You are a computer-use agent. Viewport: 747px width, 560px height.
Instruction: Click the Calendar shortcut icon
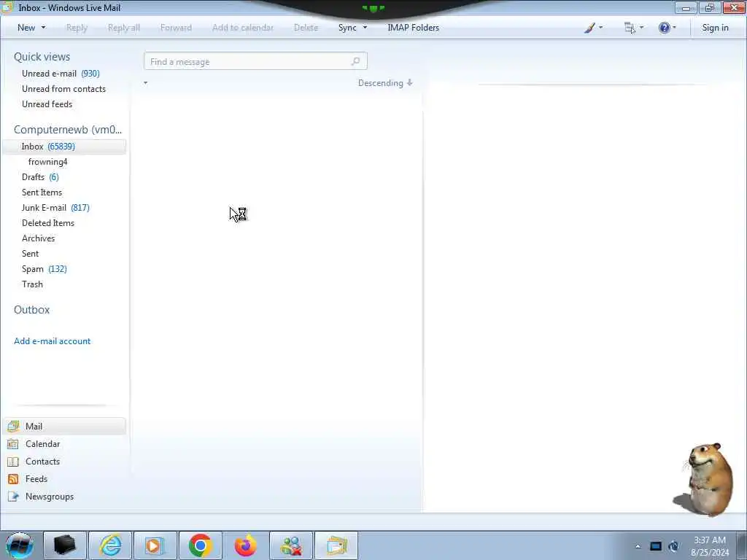[x=13, y=444]
